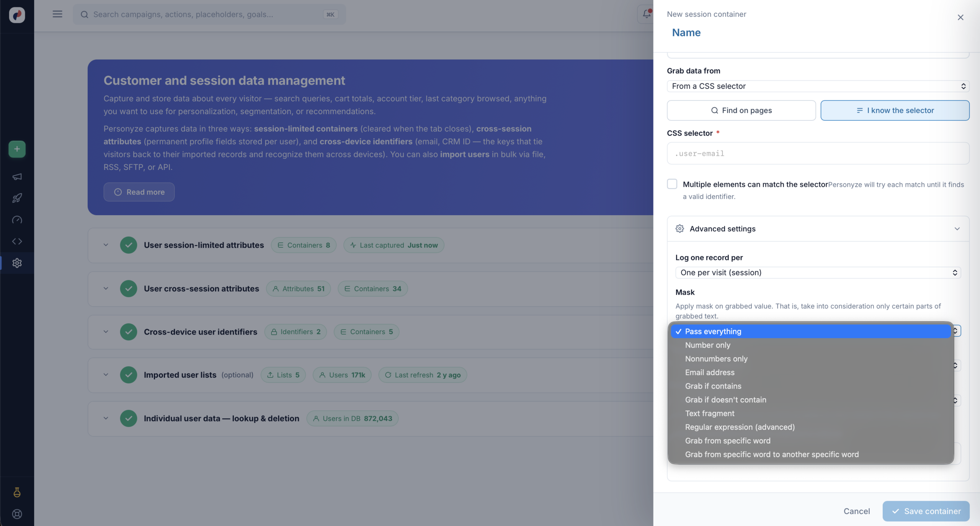Close the New session container panel
Image resolution: width=980 pixels, height=526 pixels.
click(x=960, y=17)
